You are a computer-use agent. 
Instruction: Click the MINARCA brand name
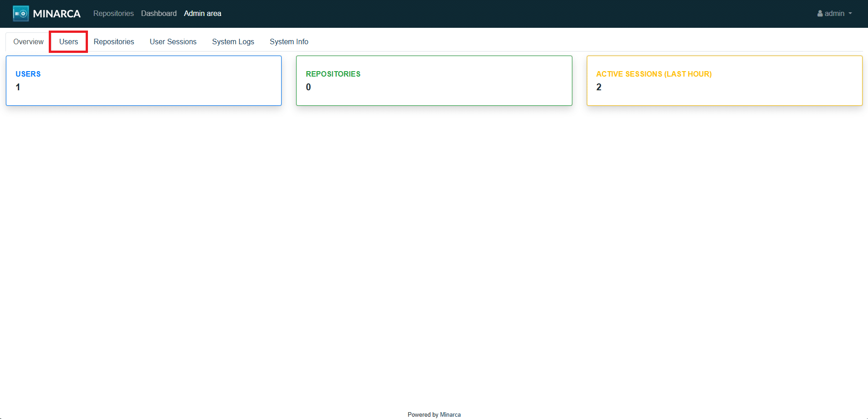56,14
